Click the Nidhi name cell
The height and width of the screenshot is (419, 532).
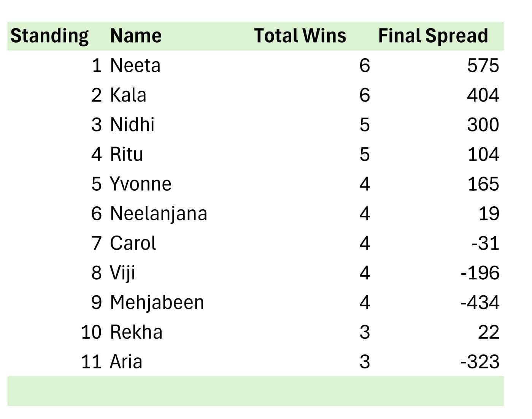tap(132, 125)
